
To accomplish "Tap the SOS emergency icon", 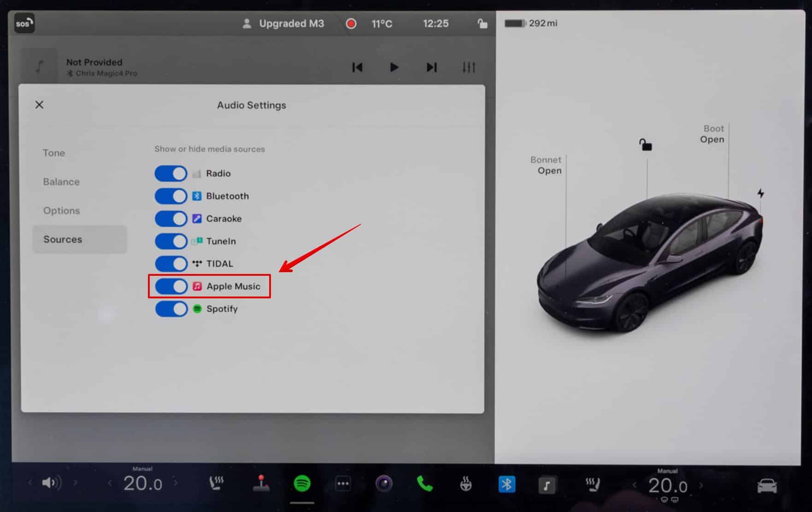I will point(24,24).
